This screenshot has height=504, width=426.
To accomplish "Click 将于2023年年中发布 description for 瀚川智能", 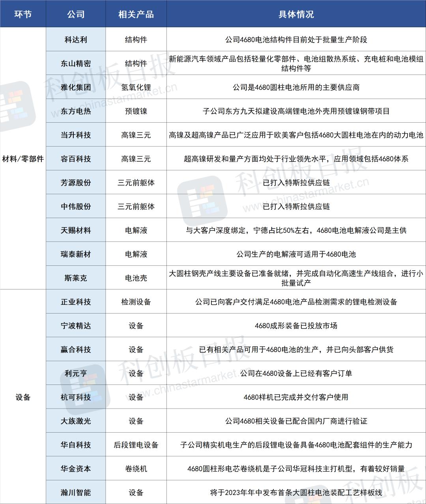I will pos(296,493).
